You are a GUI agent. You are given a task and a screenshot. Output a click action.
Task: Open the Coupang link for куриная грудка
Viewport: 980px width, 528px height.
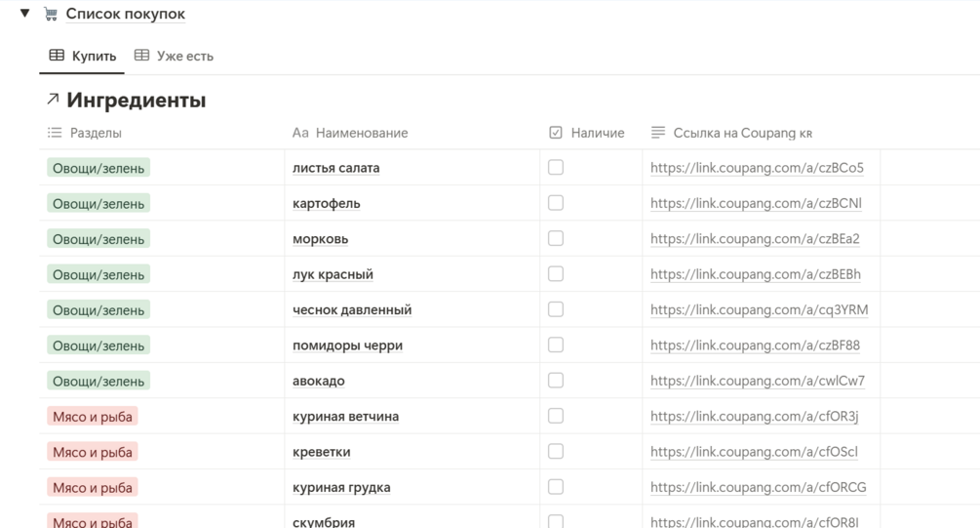click(x=758, y=488)
